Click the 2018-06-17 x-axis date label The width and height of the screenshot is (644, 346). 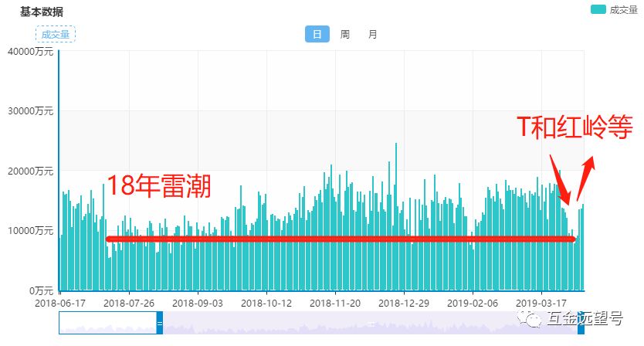click(60, 304)
